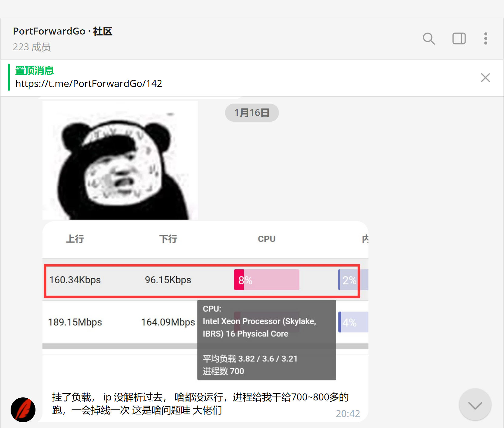Click the 223 成员 member count

(x=32, y=47)
